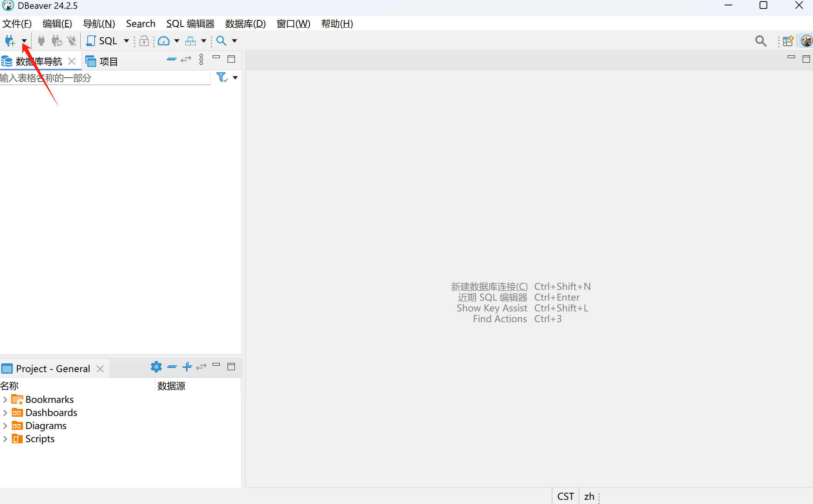Image resolution: width=813 pixels, height=504 pixels.
Task: Click the Dashboards folder item
Action: tap(51, 413)
